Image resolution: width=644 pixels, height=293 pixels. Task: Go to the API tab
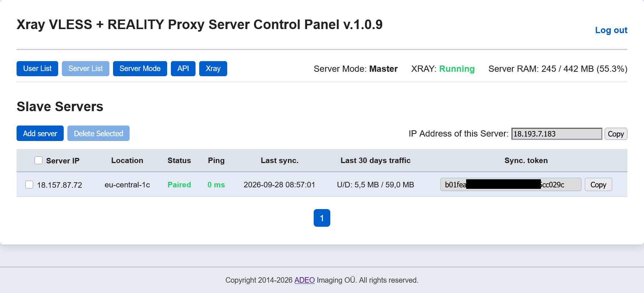(x=183, y=68)
